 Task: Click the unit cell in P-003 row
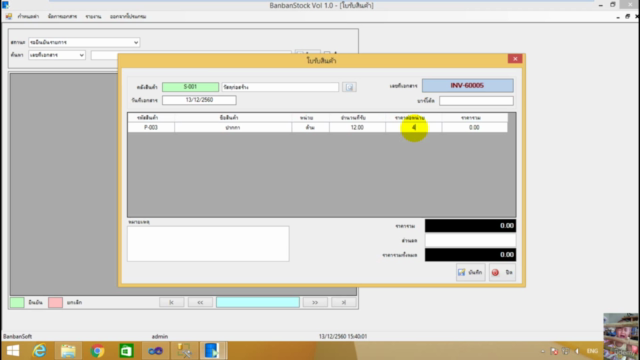pyautogui.click(x=310, y=127)
